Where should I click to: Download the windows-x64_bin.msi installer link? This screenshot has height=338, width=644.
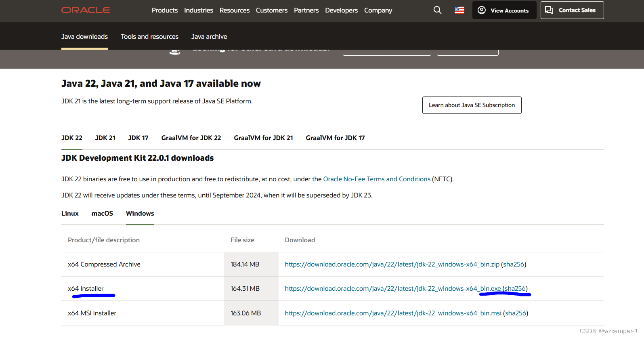pos(393,313)
